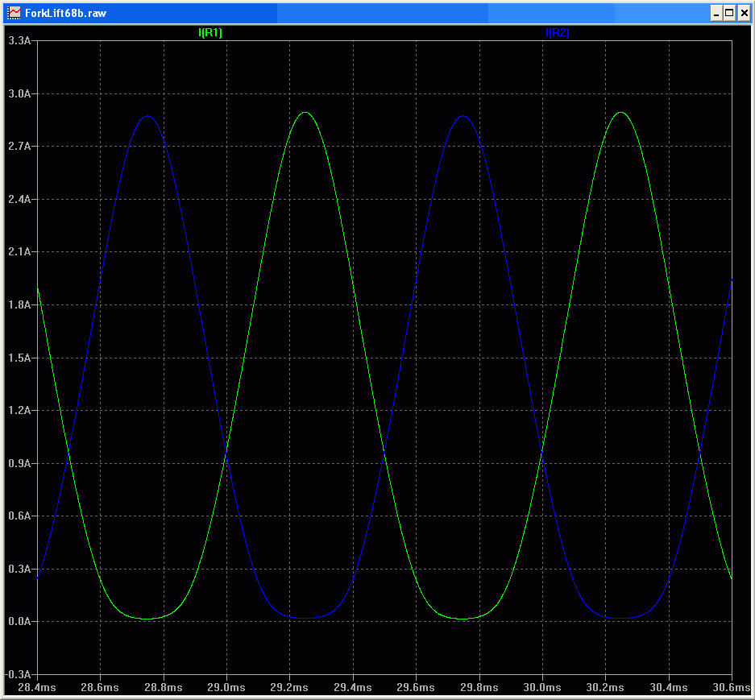Click the I(R2) blue trace label

pyautogui.click(x=557, y=33)
